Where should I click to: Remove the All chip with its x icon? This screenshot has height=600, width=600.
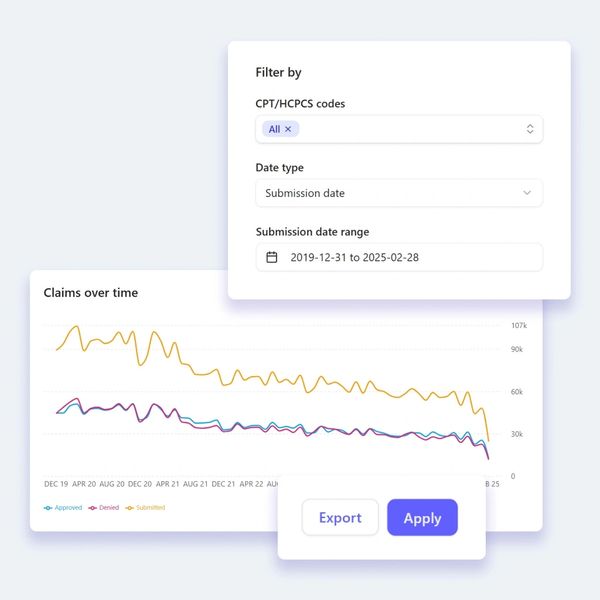288,129
